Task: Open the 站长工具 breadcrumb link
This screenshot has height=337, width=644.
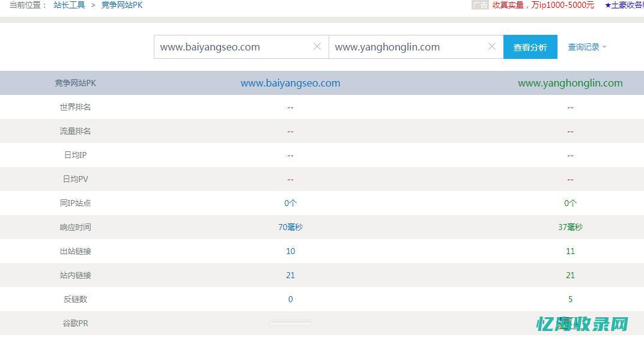Action: [69, 5]
